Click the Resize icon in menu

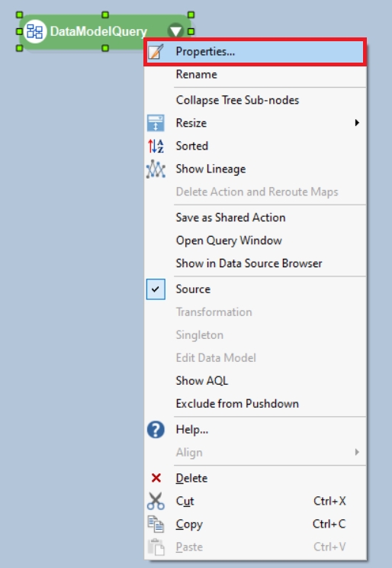pyautogui.click(x=156, y=123)
